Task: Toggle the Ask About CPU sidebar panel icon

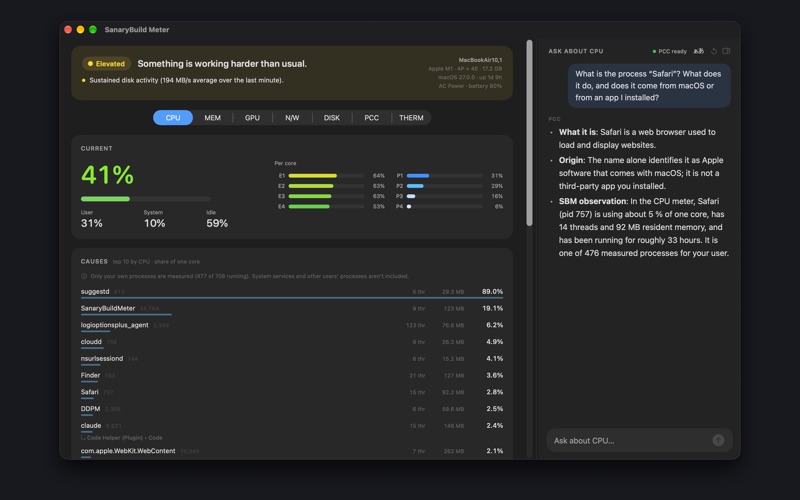Action: coord(727,51)
